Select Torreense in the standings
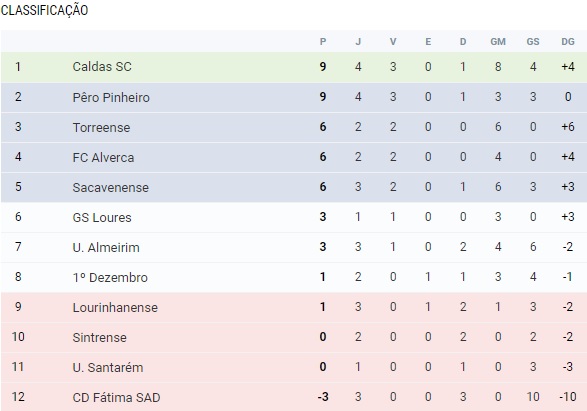 coord(101,127)
